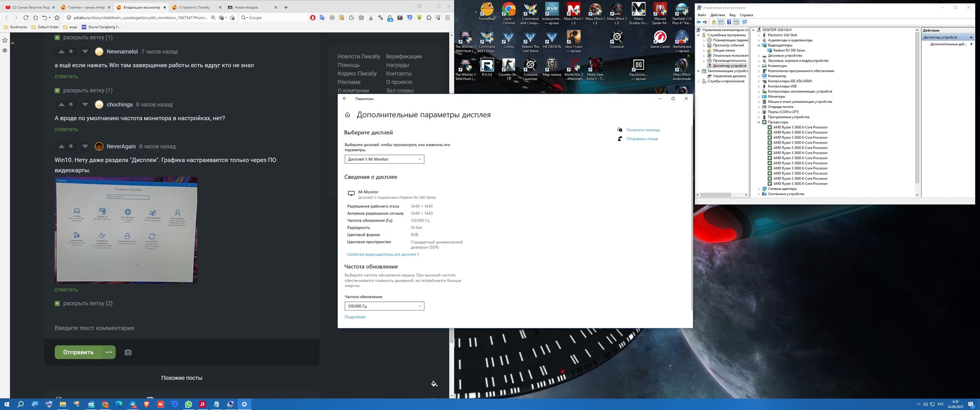
Task: Open Telegram from taskbar
Action: click(x=133, y=404)
